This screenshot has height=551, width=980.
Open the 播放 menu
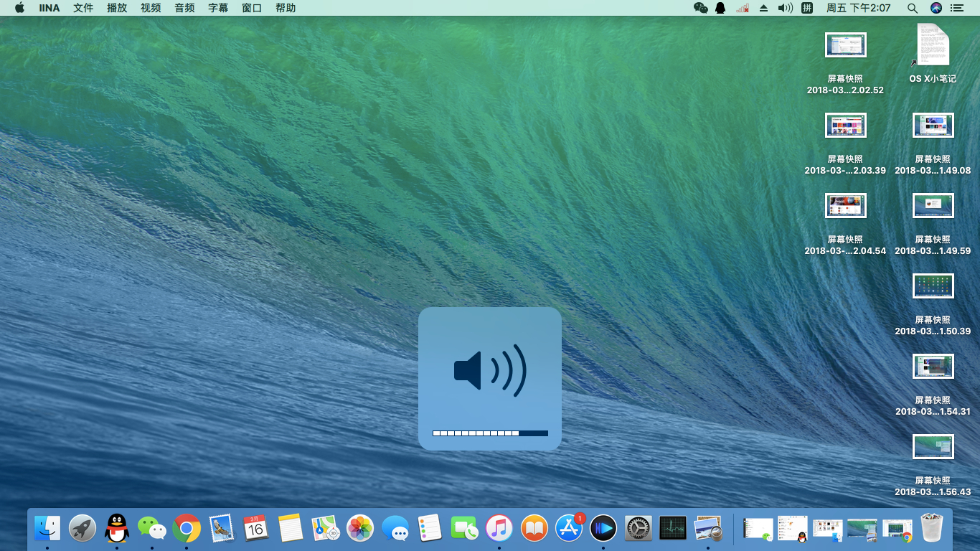point(117,8)
